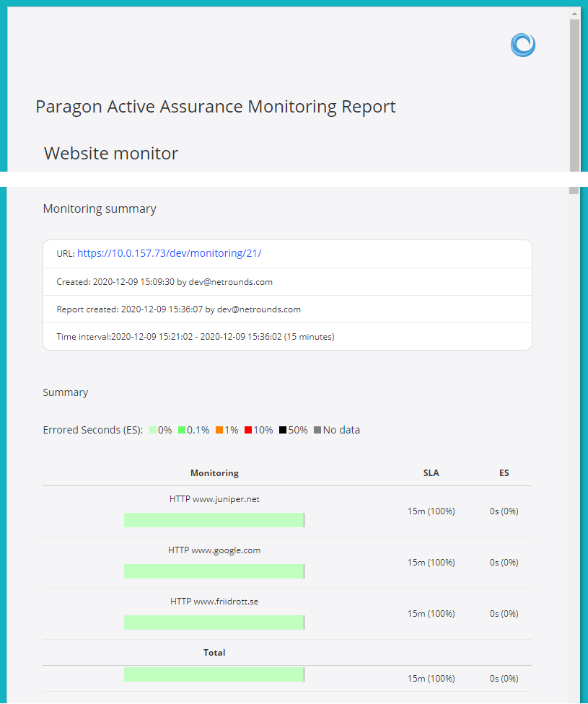Click the green status bar in the Total row
The image size is (588, 704).
point(214,674)
